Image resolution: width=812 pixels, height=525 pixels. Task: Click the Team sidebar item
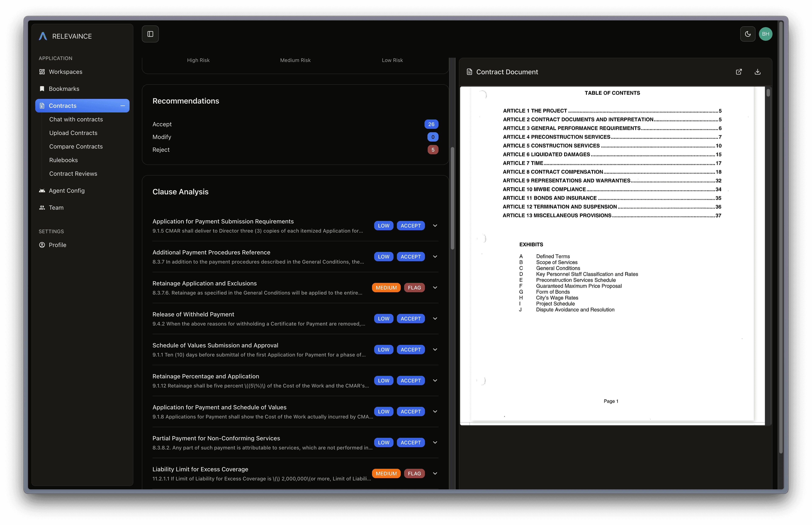point(56,208)
